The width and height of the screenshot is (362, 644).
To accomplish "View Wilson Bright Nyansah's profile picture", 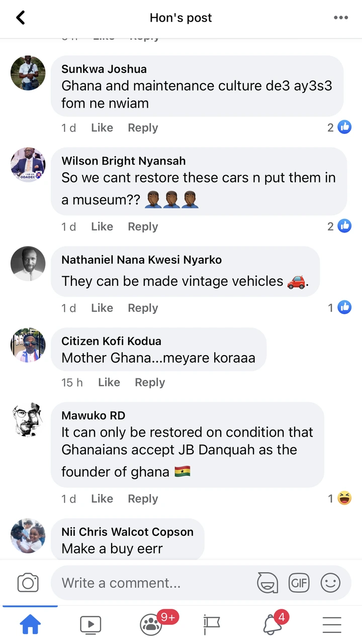I will pos(28,165).
